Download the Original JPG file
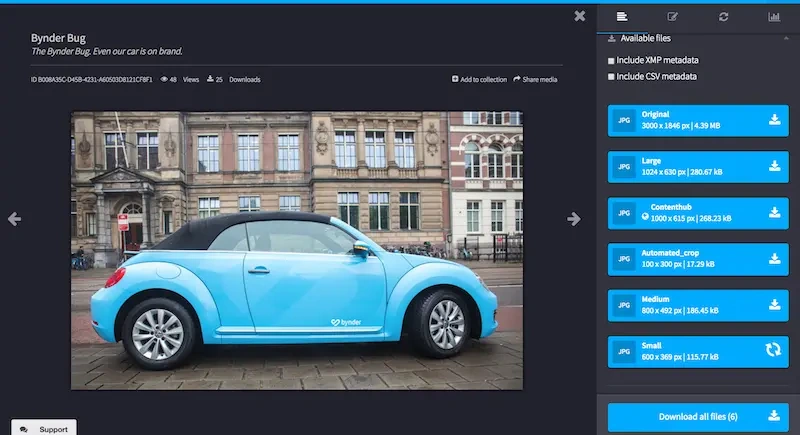Image resolution: width=800 pixels, height=435 pixels. point(774,121)
